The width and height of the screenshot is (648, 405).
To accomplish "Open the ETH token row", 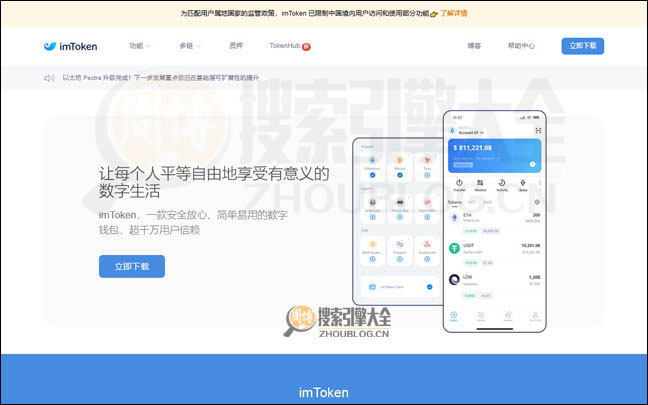I will tap(495, 223).
